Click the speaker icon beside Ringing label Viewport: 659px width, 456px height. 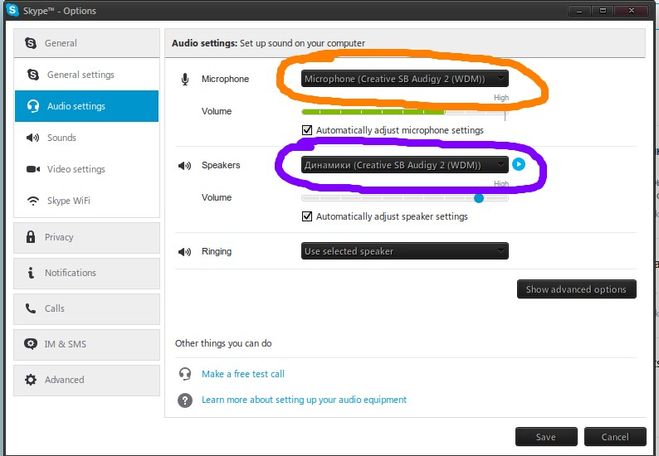tap(185, 252)
